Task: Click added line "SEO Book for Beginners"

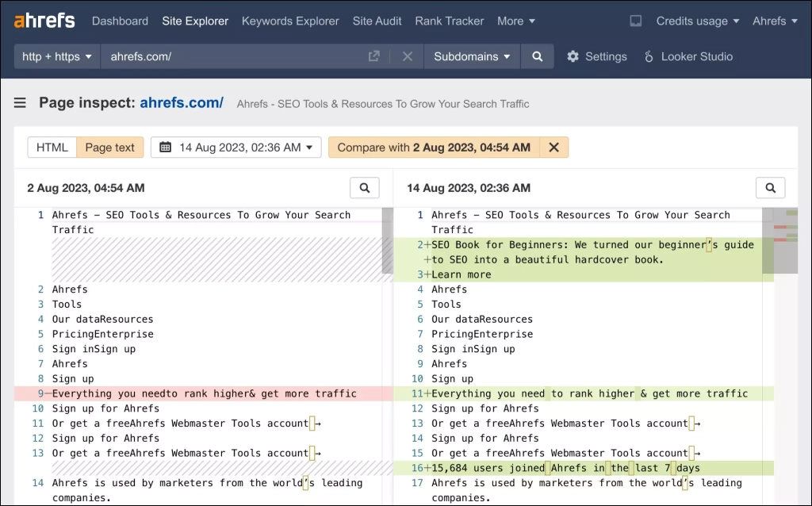Action: point(583,252)
